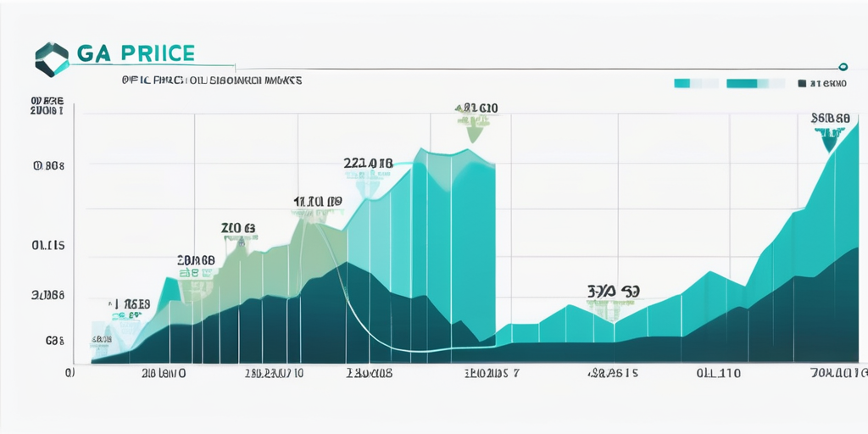868x434 pixels.
Task: Click the hexagon logo beside GA PRIICE
Action: pos(51,59)
